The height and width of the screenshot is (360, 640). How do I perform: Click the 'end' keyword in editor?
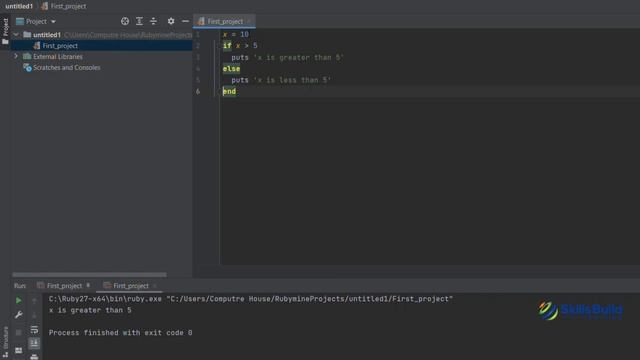[x=229, y=91]
